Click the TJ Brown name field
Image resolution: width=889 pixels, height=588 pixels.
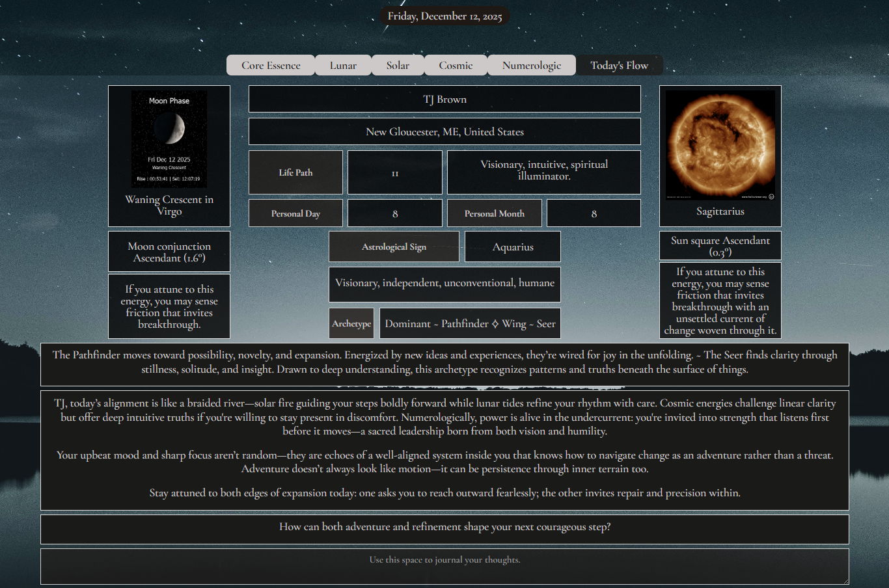click(x=444, y=99)
